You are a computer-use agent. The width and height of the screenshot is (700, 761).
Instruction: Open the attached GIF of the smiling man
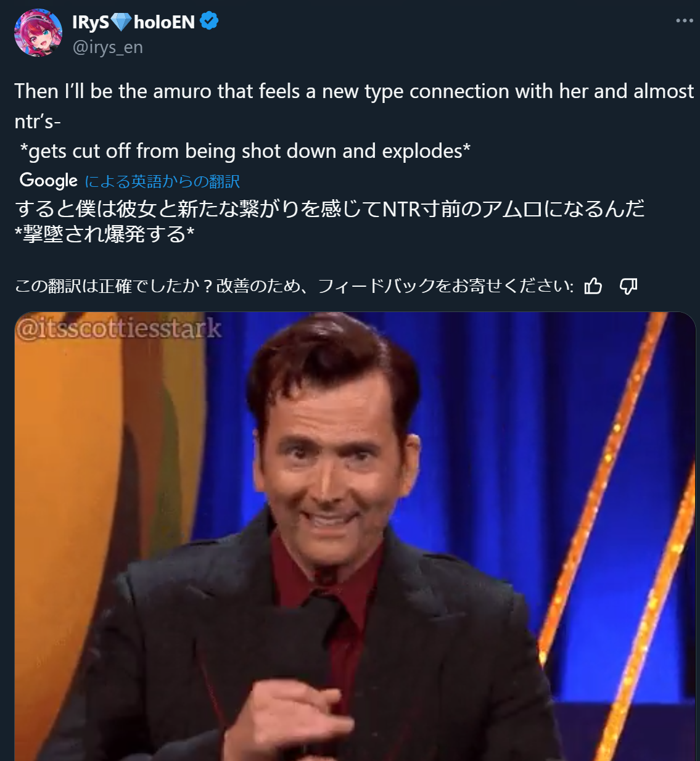(355, 537)
